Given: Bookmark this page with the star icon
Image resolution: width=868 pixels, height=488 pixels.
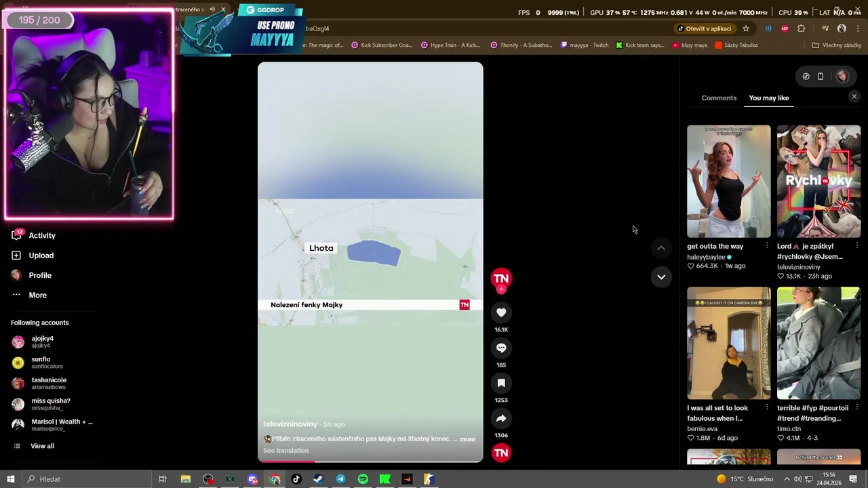Looking at the screenshot, I should (x=746, y=28).
